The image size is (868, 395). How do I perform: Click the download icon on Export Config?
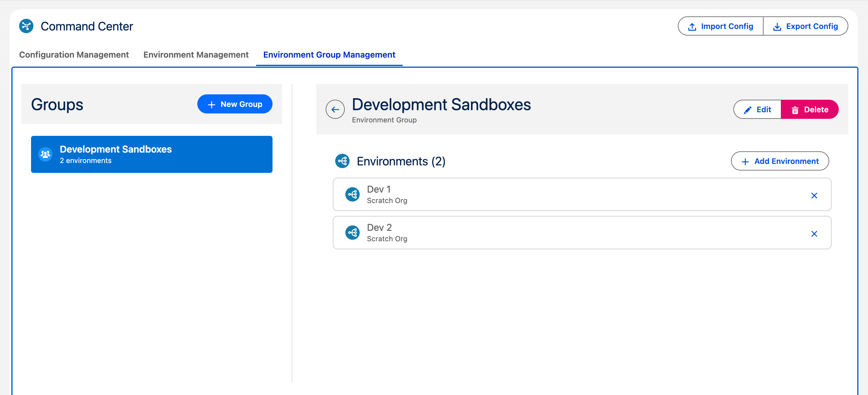pyautogui.click(x=777, y=26)
